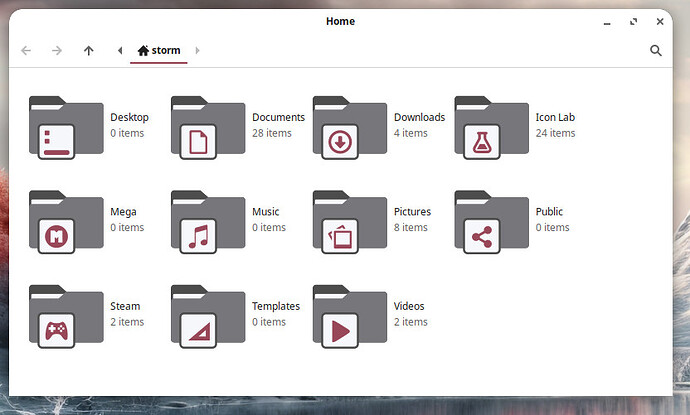Select the Templates folder icon
Image resolution: width=690 pixels, height=415 pixels.
pyautogui.click(x=208, y=316)
